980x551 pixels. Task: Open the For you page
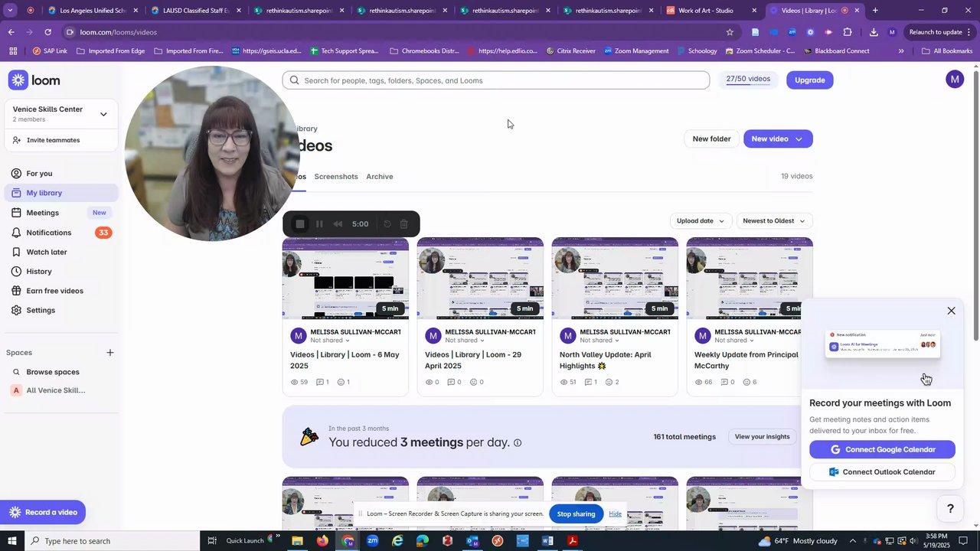click(x=39, y=174)
